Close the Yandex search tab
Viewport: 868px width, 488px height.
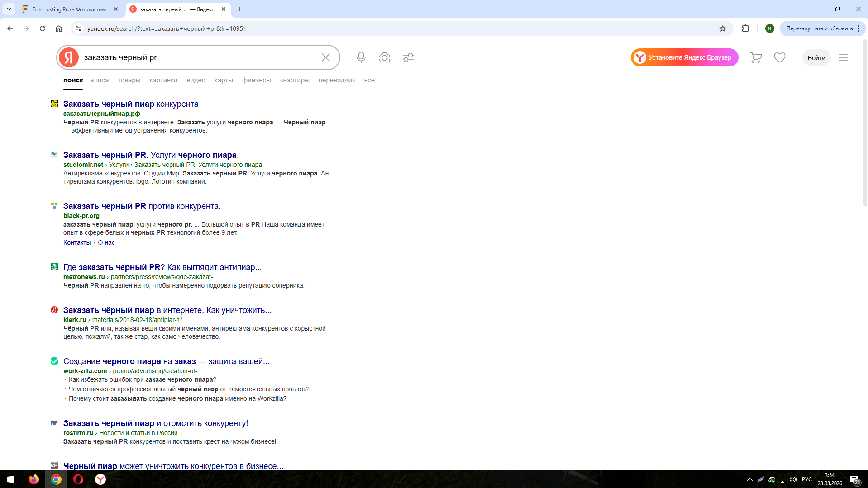click(x=224, y=9)
